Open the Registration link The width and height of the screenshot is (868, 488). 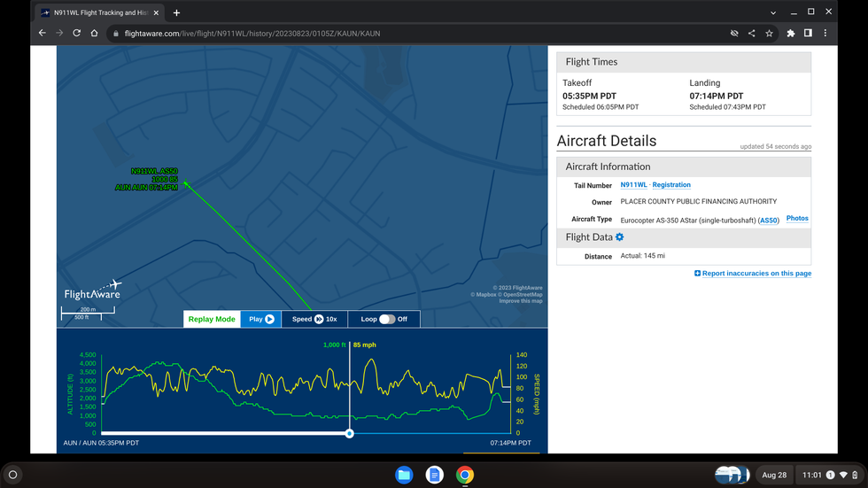tap(671, 185)
